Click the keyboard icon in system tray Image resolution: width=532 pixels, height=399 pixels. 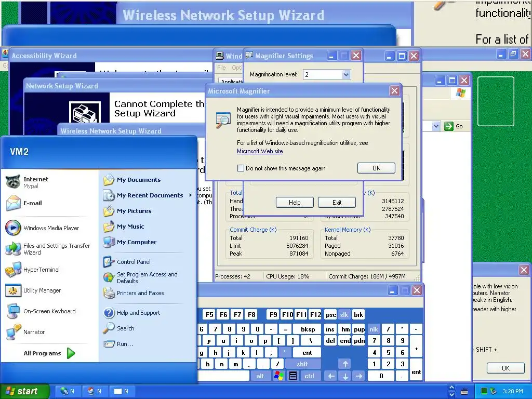(x=464, y=392)
